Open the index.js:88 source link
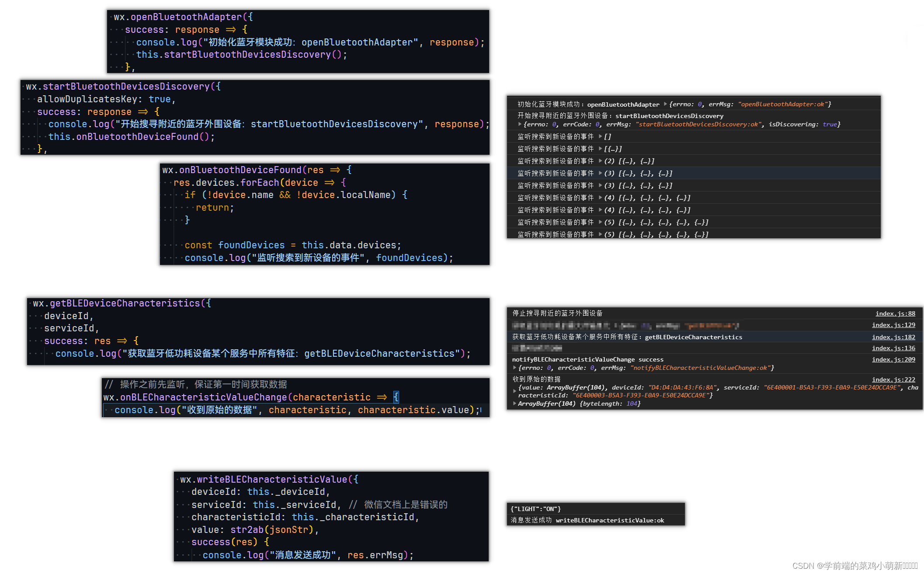The height and width of the screenshot is (574, 924). (895, 313)
